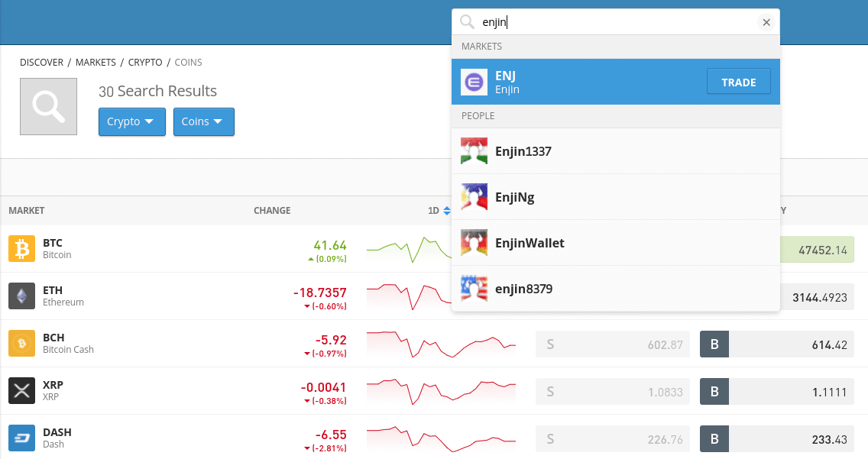Sell BCH at 602.87
Viewport: 868px width, 459px height.
tap(613, 344)
